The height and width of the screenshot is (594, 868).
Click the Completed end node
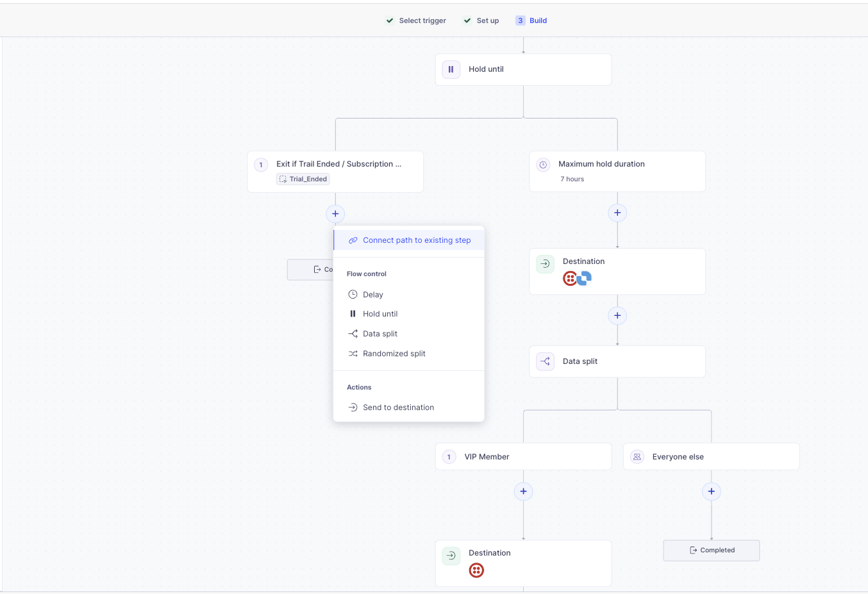[x=711, y=550]
